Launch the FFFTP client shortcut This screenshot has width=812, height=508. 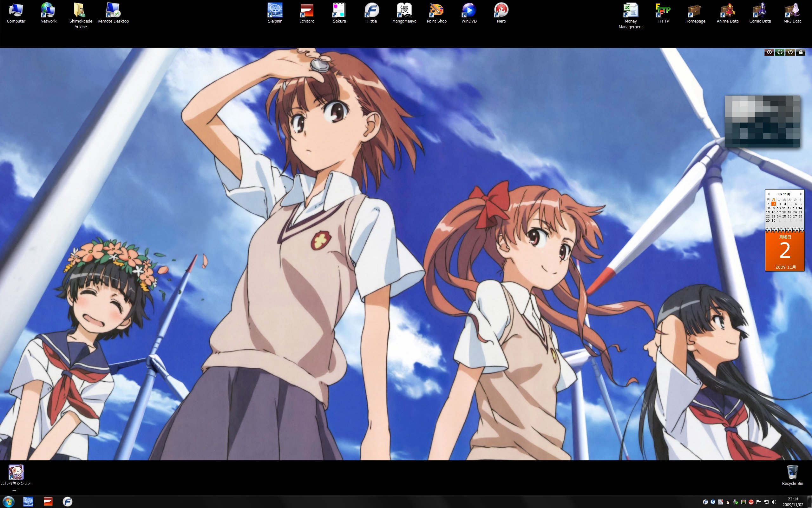pos(663,13)
